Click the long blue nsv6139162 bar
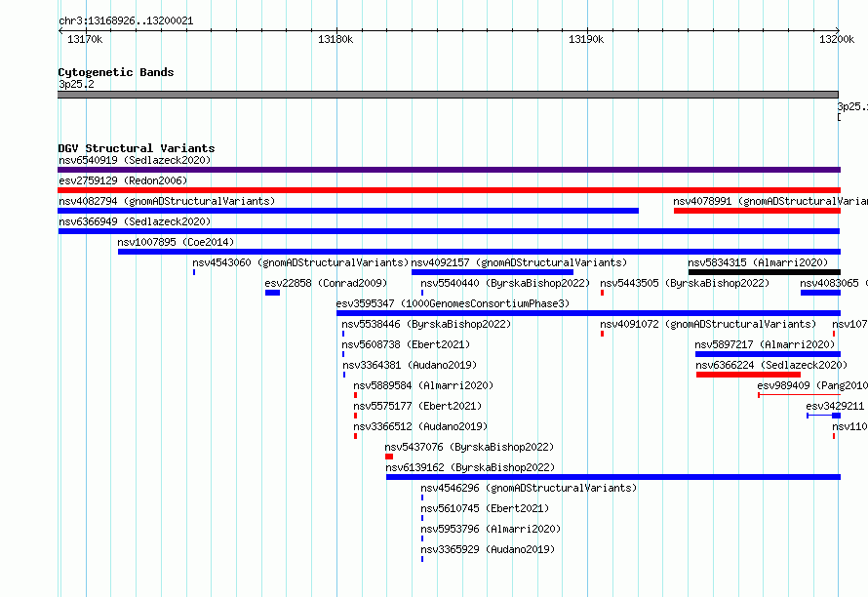The height and width of the screenshot is (597, 868). point(613,477)
